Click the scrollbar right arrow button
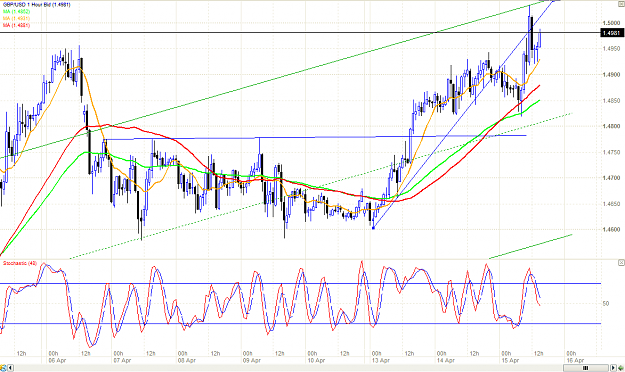The width and height of the screenshot is (625, 372). coord(613,368)
